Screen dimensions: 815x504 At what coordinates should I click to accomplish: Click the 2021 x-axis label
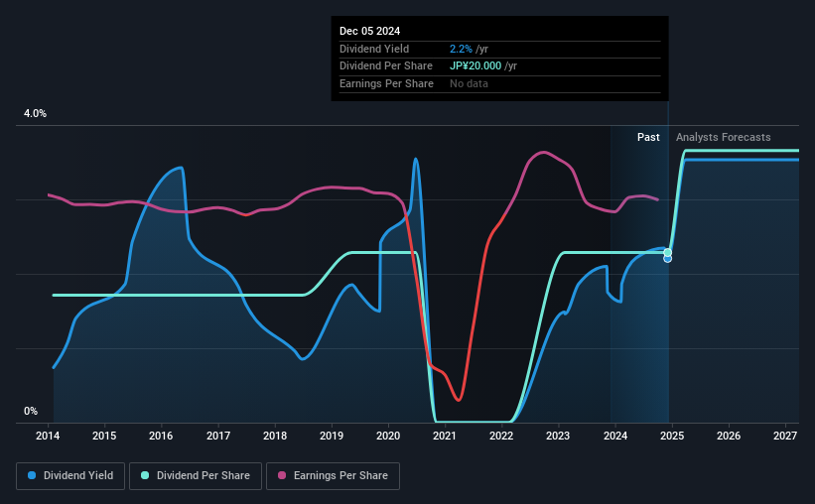pyautogui.click(x=445, y=436)
